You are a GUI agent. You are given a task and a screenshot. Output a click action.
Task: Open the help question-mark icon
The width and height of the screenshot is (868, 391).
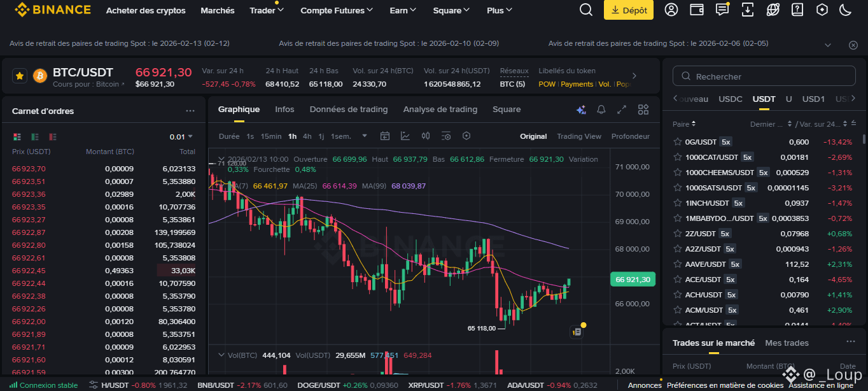pyautogui.click(x=797, y=10)
